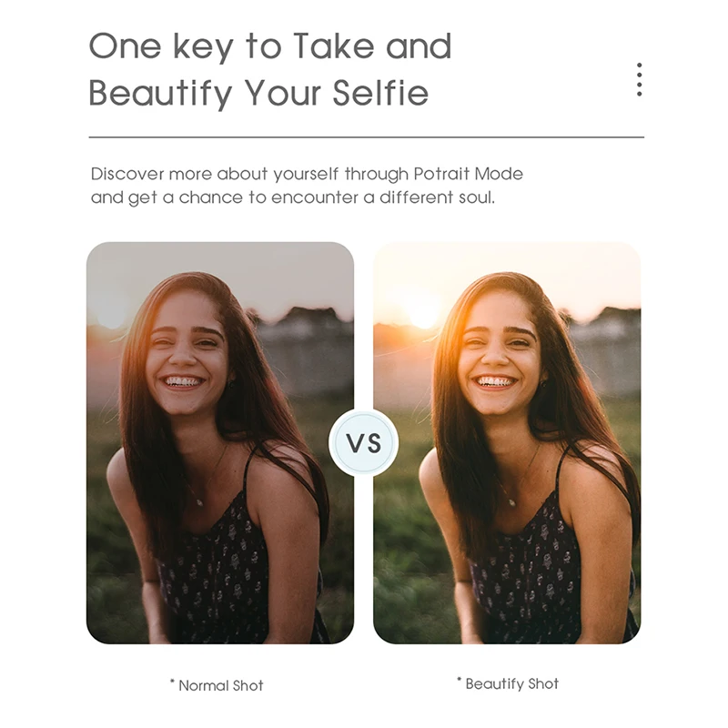Viewport: 728px width, 728px height.
Task: Click the dim sun in Normal Shot
Action: click(x=112, y=314)
